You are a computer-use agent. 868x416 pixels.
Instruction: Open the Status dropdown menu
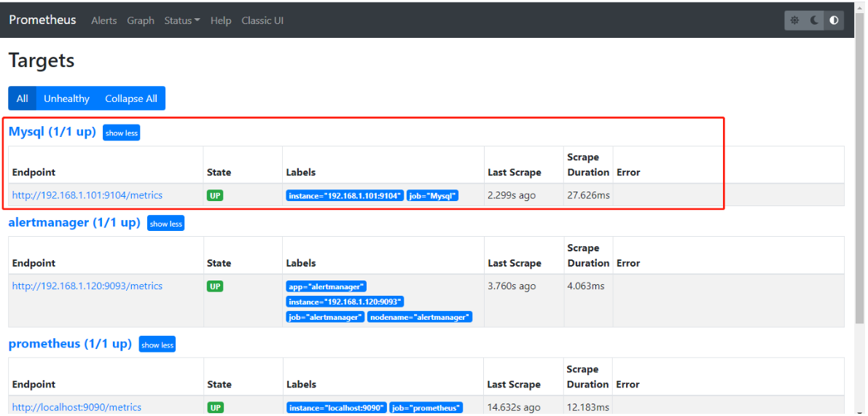click(x=181, y=20)
